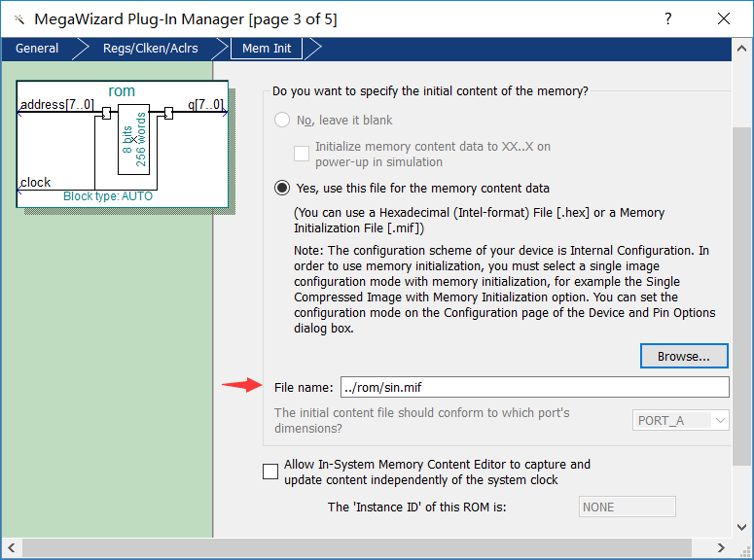Screen dimensions: 754x560
Task: Switch to the Regs/Clken/Aclrs tab
Action: pyautogui.click(x=150, y=49)
